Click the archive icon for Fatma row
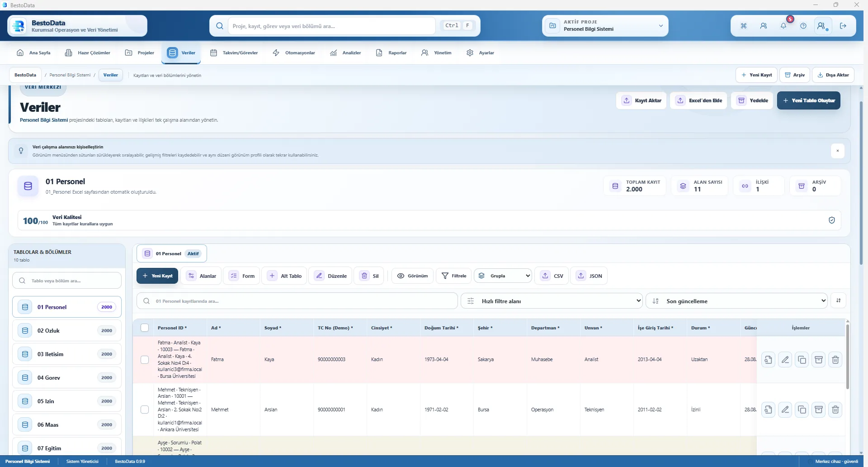The image size is (868, 467). click(819, 360)
